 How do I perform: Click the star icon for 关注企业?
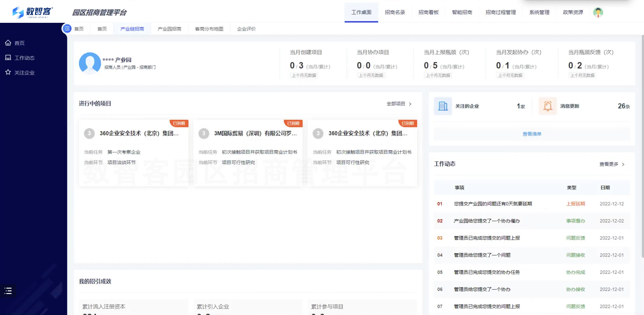8,72
